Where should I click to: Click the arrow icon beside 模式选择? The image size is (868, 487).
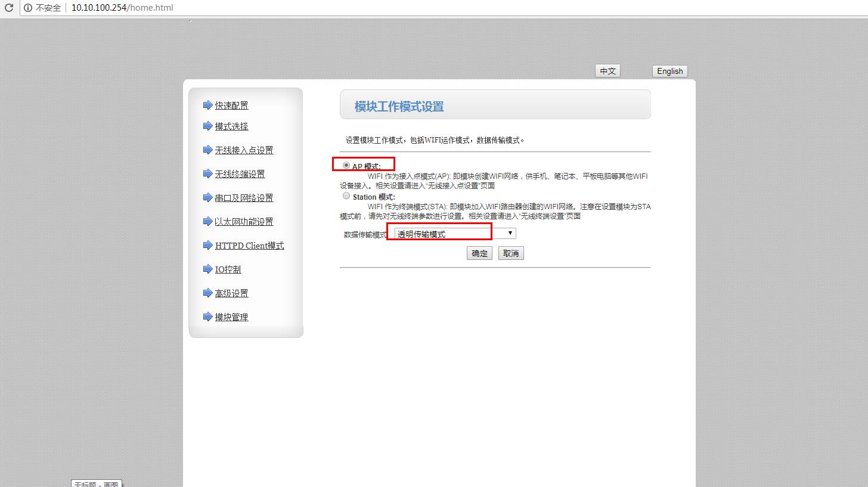(x=207, y=126)
